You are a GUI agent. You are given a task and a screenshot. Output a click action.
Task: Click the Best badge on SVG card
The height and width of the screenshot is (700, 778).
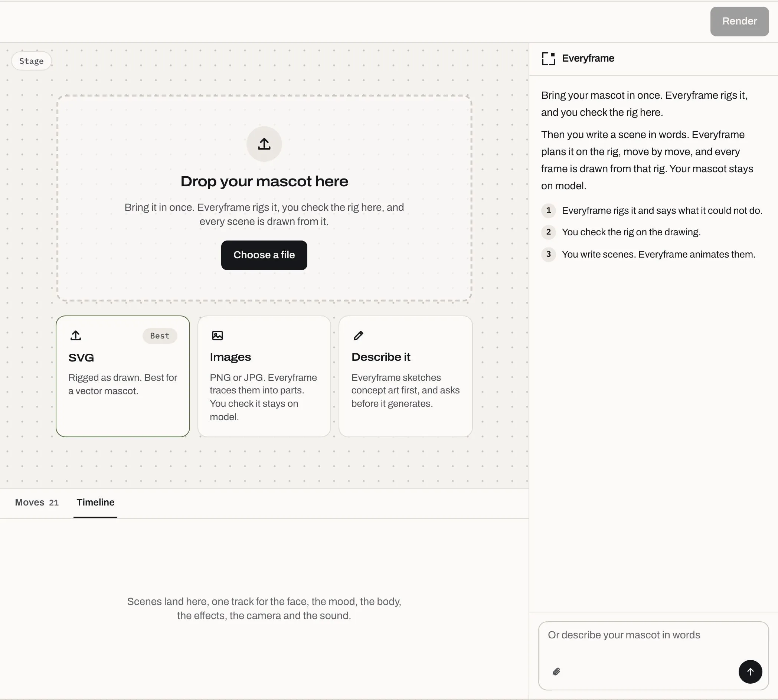pos(160,336)
